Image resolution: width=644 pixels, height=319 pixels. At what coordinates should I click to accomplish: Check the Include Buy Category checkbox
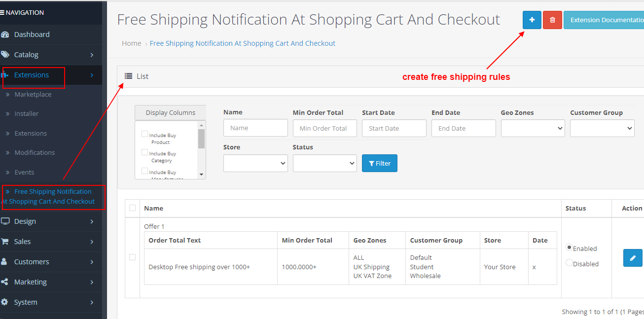[144, 153]
